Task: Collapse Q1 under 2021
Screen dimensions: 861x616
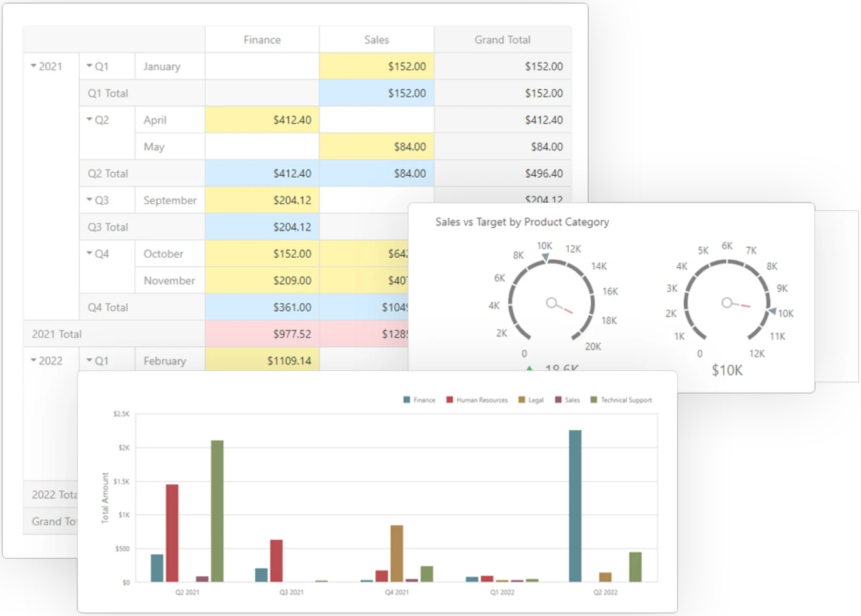Action: click(x=90, y=66)
